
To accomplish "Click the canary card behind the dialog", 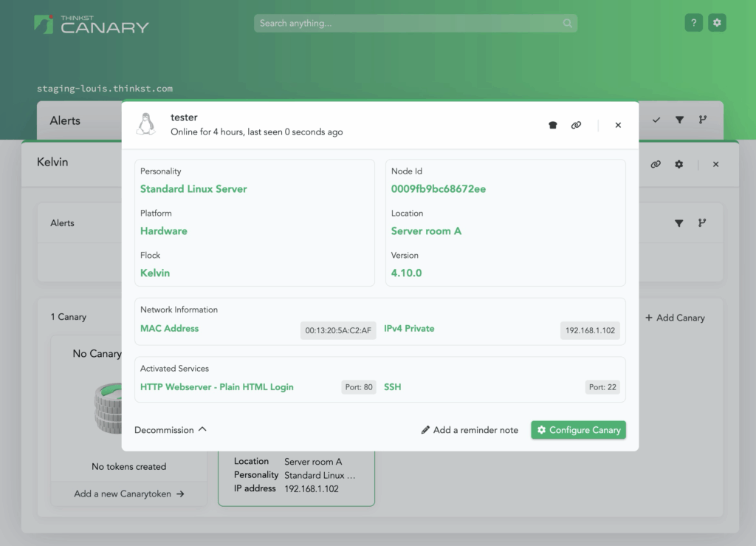I will coord(296,477).
